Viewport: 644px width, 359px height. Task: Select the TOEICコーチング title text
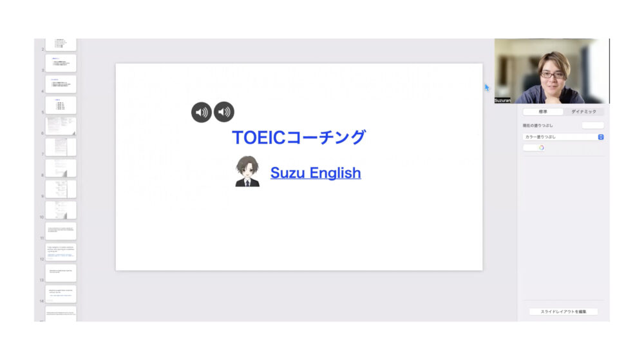(x=299, y=137)
